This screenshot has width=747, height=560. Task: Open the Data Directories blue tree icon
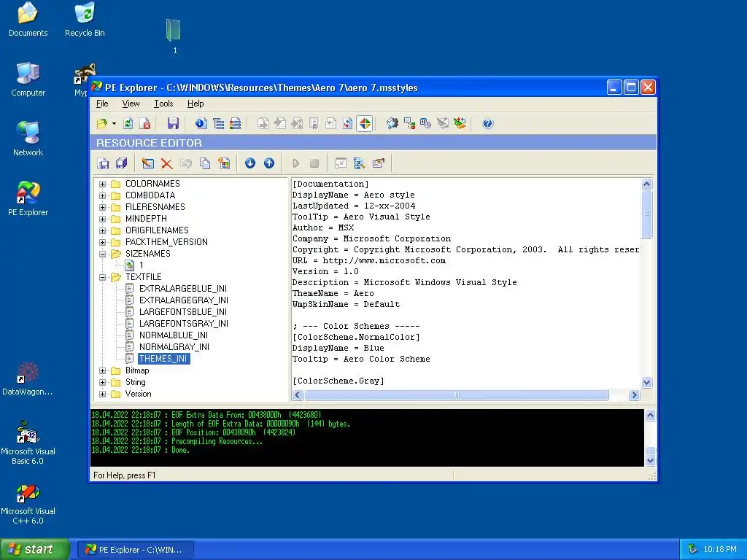click(218, 124)
